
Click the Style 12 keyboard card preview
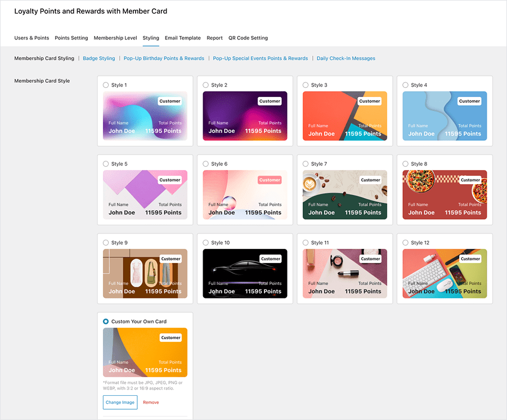coord(445,273)
